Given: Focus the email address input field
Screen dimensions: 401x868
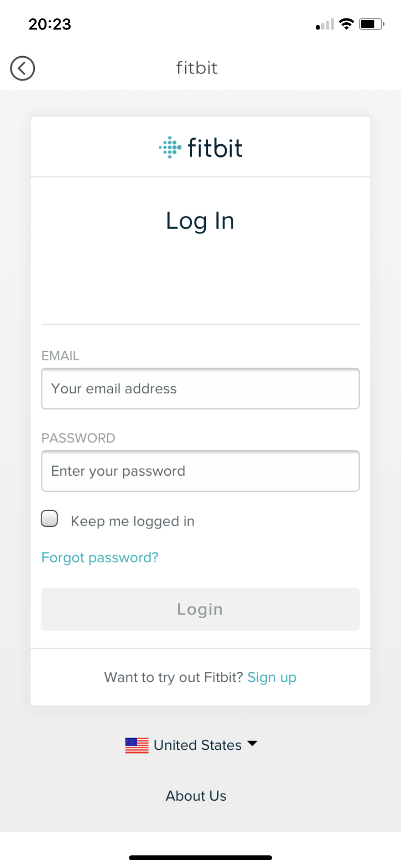Looking at the screenshot, I should 200,388.
